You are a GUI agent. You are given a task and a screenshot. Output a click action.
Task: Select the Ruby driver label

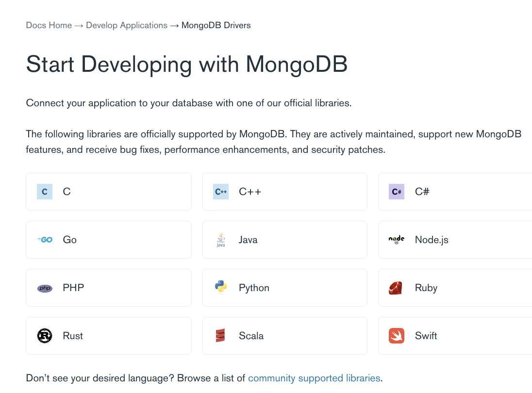coord(426,288)
